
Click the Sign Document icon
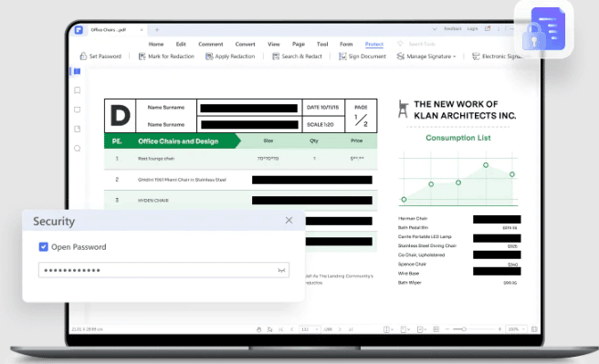342,56
